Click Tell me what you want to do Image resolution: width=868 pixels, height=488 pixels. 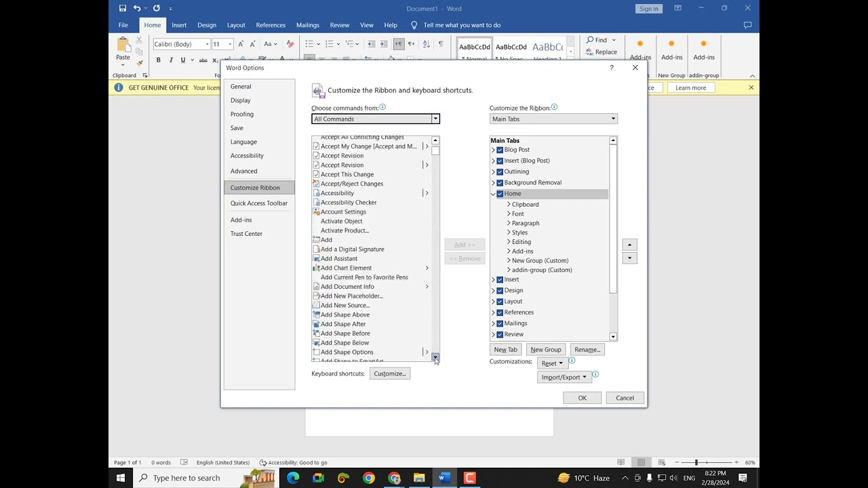point(462,25)
